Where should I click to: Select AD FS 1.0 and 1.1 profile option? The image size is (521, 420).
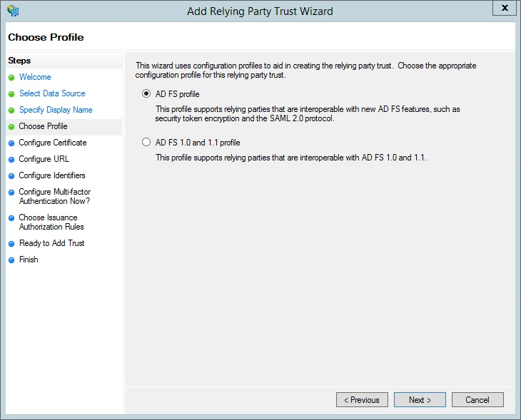pyautogui.click(x=146, y=142)
